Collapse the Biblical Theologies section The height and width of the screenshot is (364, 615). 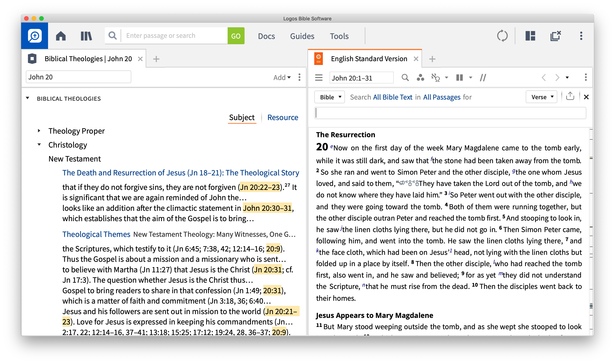[x=28, y=98]
